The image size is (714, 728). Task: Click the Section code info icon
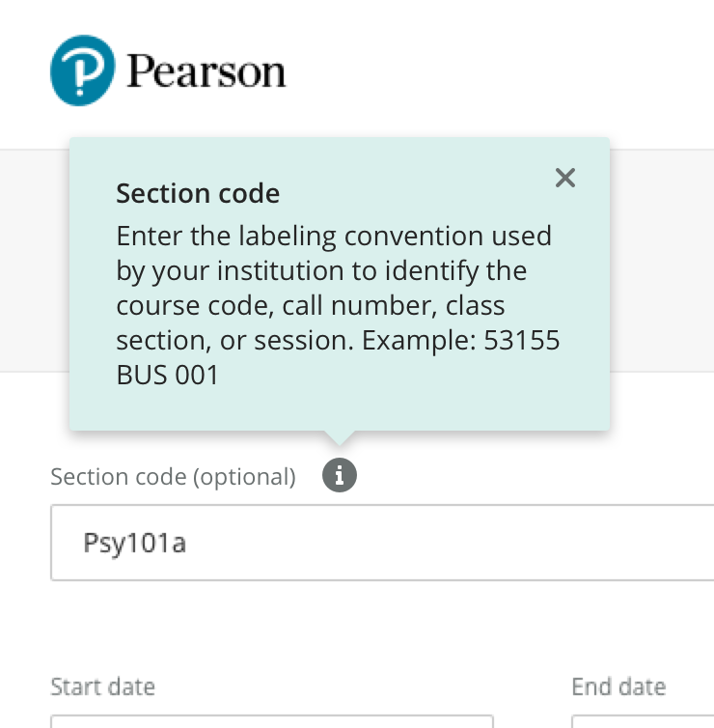pos(339,475)
